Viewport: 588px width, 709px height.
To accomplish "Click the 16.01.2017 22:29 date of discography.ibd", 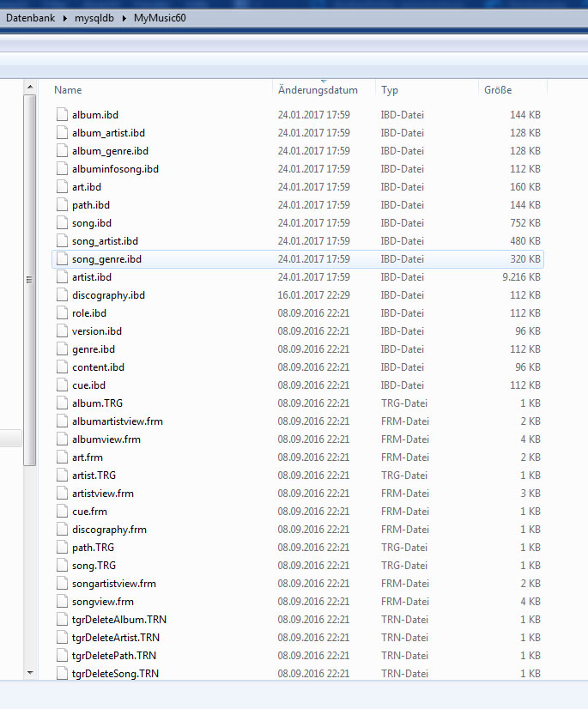I will coord(313,295).
